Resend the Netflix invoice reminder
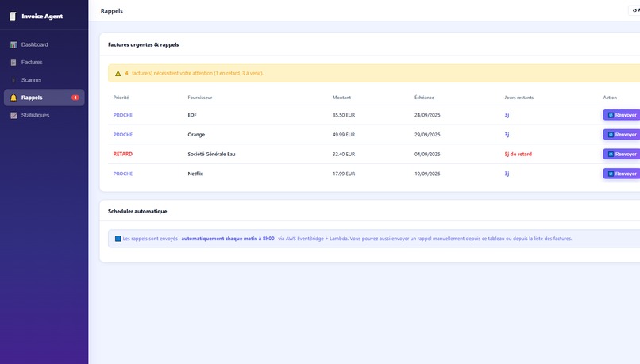640x364 pixels. tap(622, 174)
